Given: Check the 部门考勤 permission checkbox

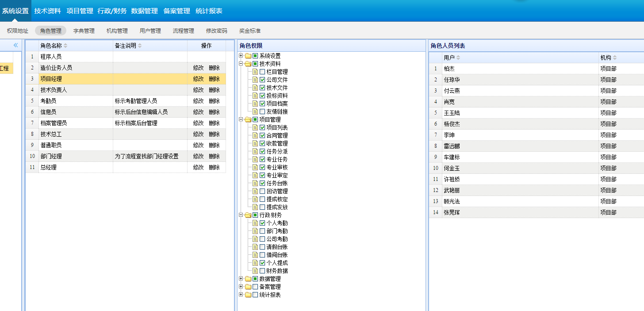Looking at the screenshot, I should pos(262,231).
